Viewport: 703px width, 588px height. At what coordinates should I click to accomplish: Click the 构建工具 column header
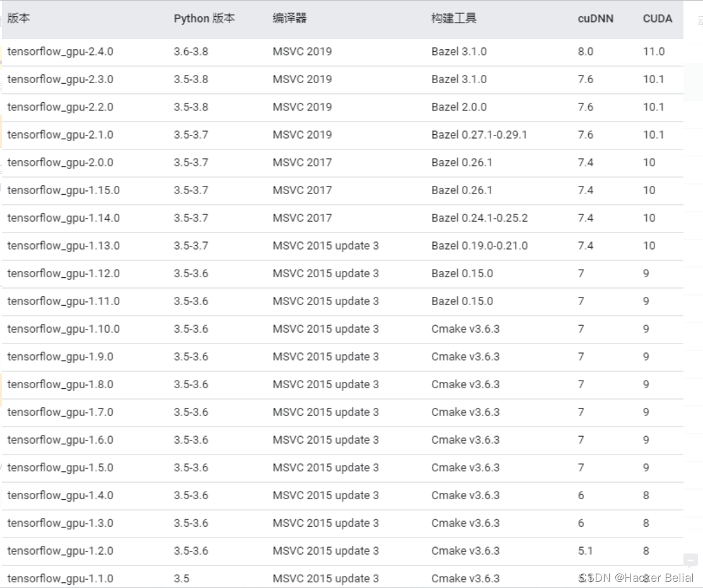pyautogui.click(x=454, y=18)
